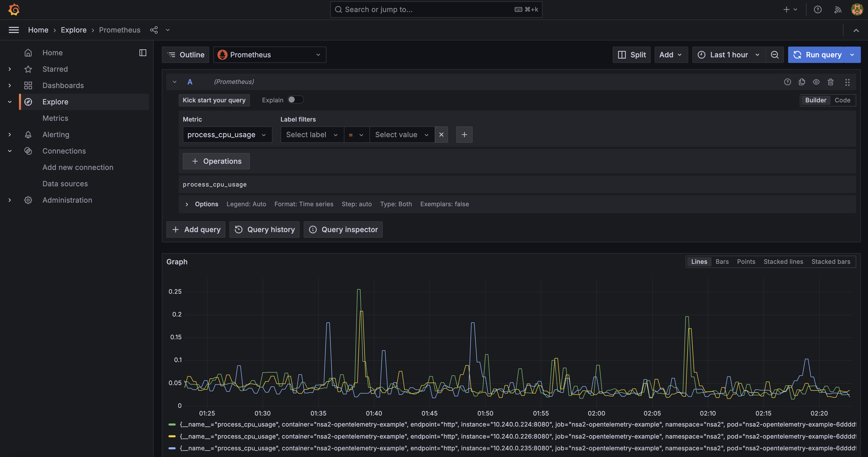Select Explore in the sidebar
The width and height of the screenshot is (868, 457).
[x=55, y=102]
